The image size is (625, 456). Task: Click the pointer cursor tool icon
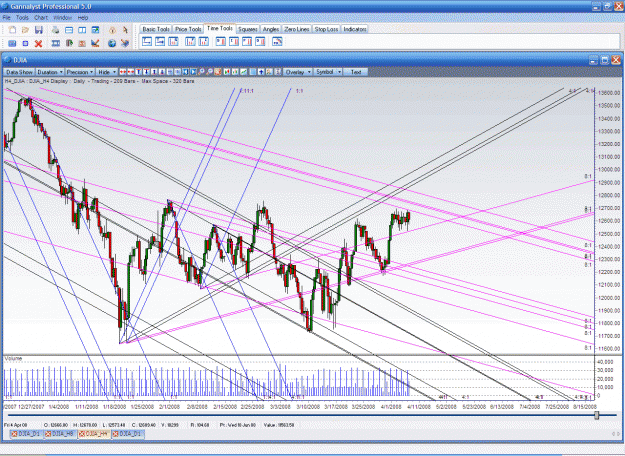click(125, 30)
